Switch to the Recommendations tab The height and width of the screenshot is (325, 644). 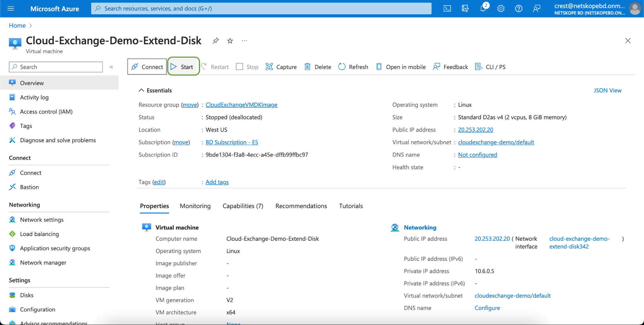coord(301,206)
